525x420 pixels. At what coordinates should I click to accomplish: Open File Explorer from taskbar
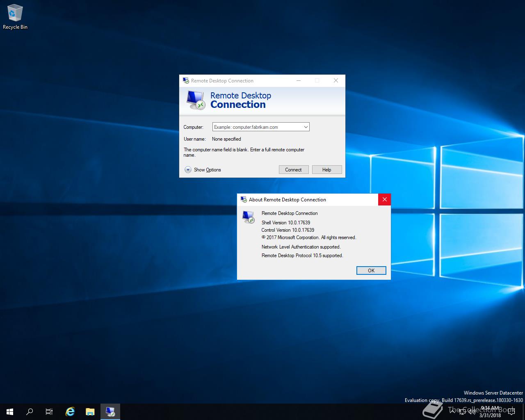pyautogui.click(x=90, y=412)
